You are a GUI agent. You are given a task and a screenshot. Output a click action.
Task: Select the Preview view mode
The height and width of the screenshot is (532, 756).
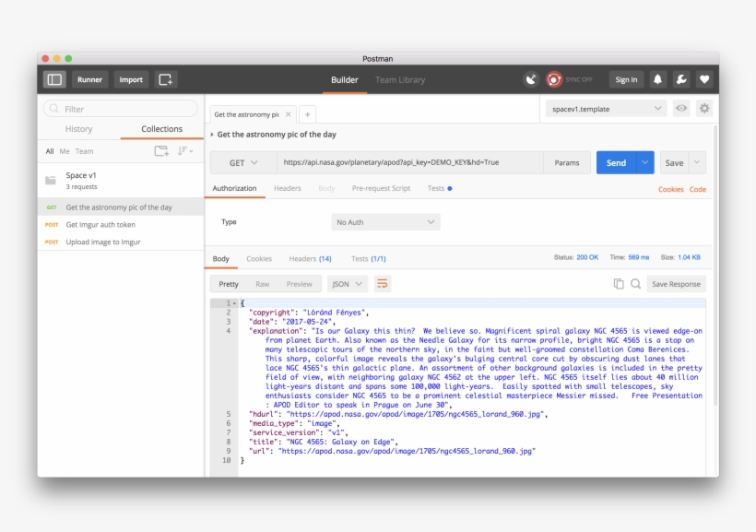click(299, 284)
